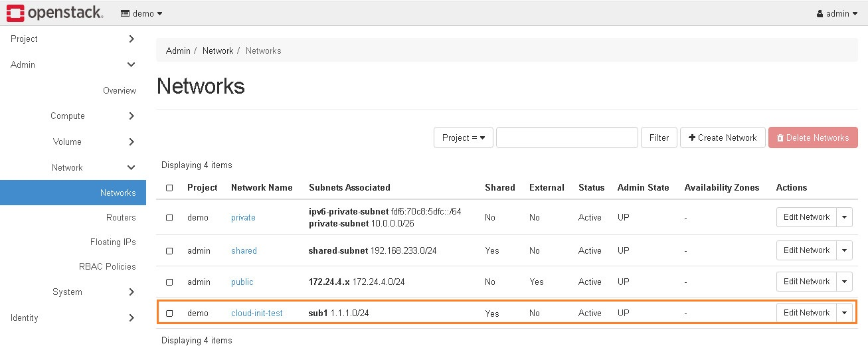Open the demo project selector
Screen dimensions: 868x352
point(141,13)
